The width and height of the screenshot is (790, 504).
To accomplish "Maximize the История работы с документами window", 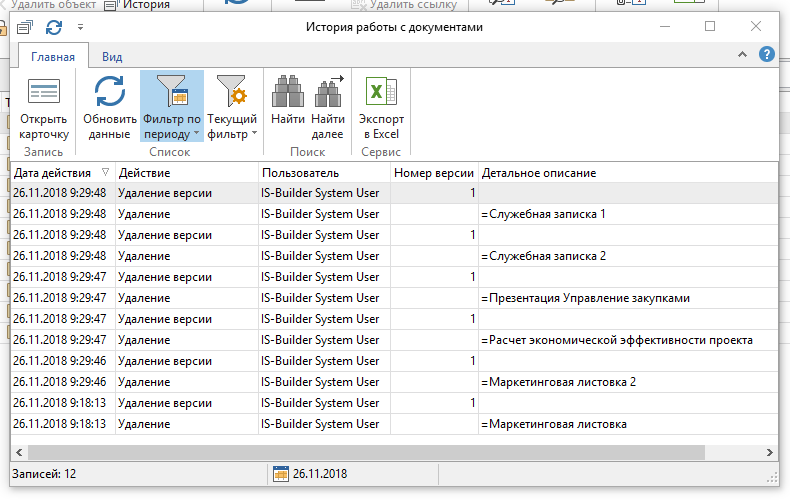I will tap(710, 26).
